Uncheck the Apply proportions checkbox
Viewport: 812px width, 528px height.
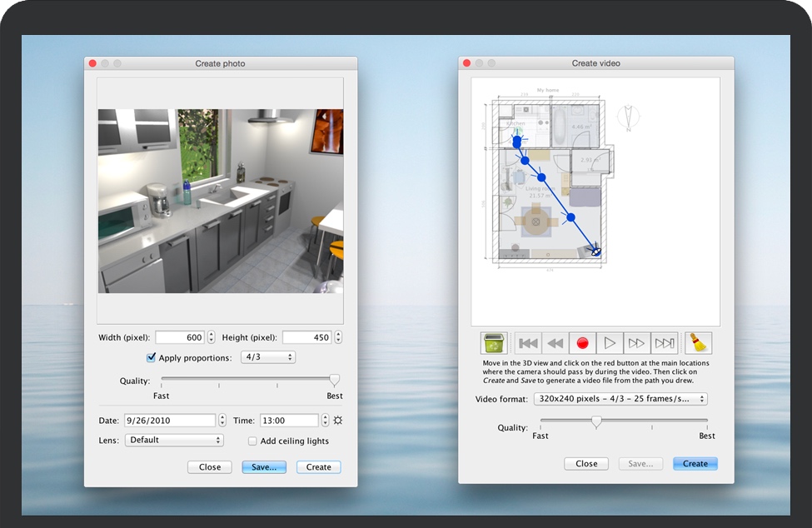click(151, 357)
